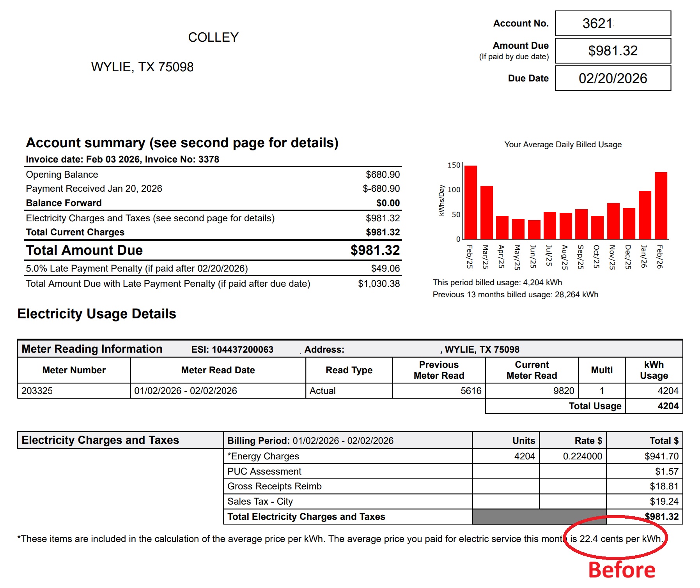This screenshot has width=700, height=588.
Task: Click the gray shaded cell in totals row
Action: [539, 517]
